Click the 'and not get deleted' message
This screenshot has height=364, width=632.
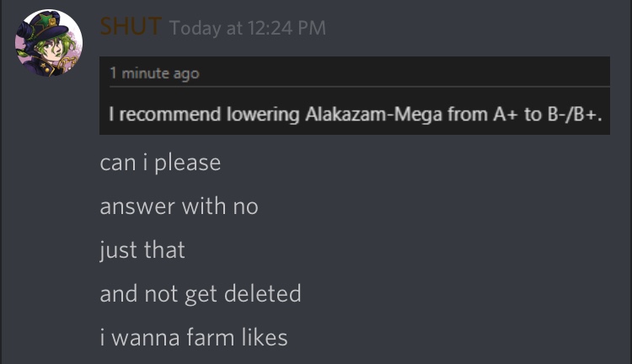click(200, 294)
